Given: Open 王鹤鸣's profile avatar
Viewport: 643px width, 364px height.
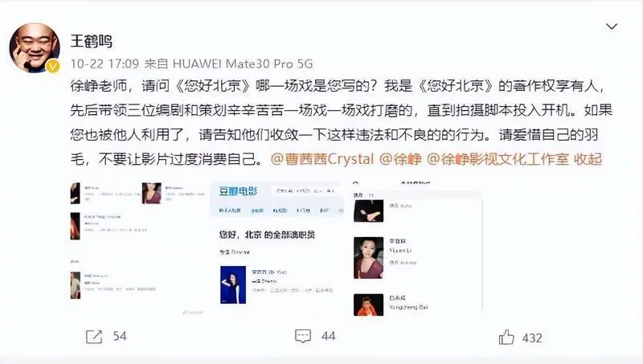Looking at the screenshot, I should [35, 47].
